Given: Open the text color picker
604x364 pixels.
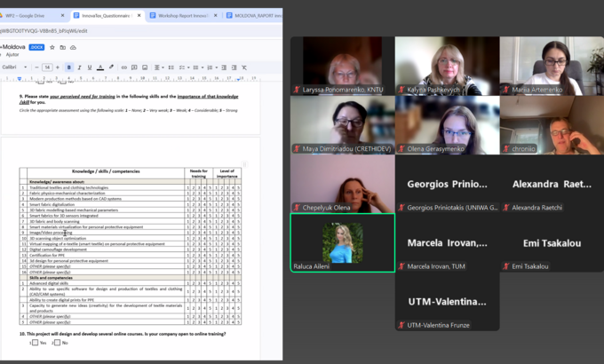Looking at the screenshot, I should (99, 67).
